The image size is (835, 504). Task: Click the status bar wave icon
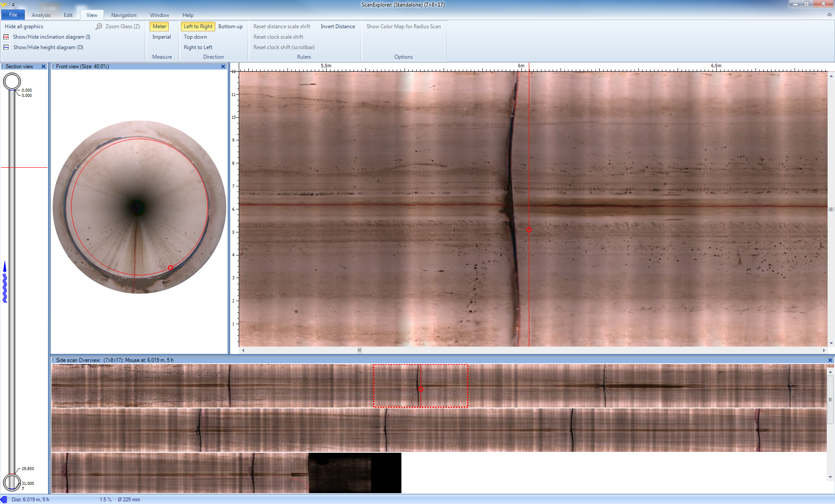click(4, 500)
